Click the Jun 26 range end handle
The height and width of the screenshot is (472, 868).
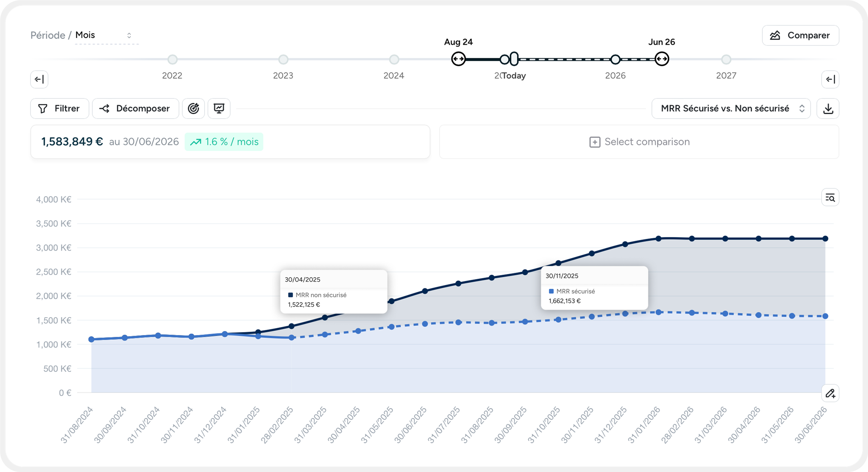662,59
